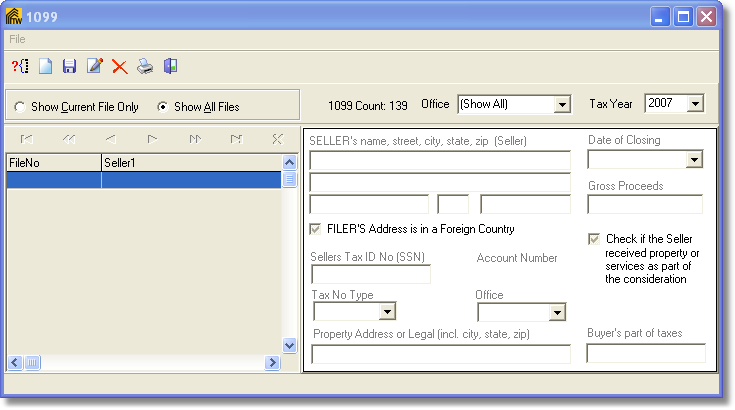Save with the floppy disk icon
This screenshot has width=735, height=410.
tap(70, 67)
